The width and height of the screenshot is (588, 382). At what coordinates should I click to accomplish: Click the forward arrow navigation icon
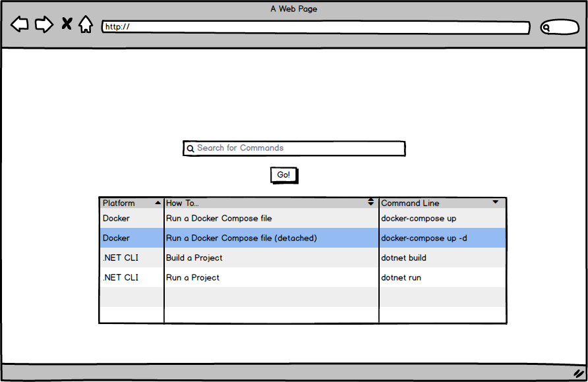click(x=43, y=24)
